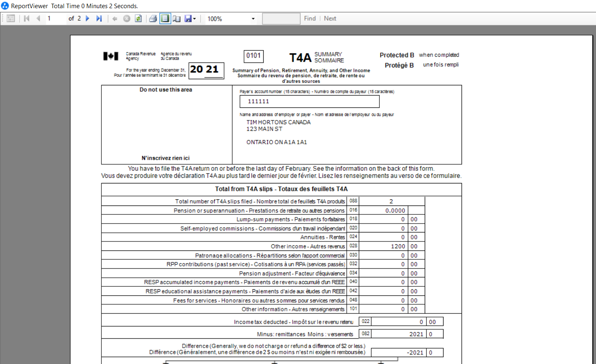Open the Page Setup dialog
Screen dimensions: 596x364
coord(177,18)
